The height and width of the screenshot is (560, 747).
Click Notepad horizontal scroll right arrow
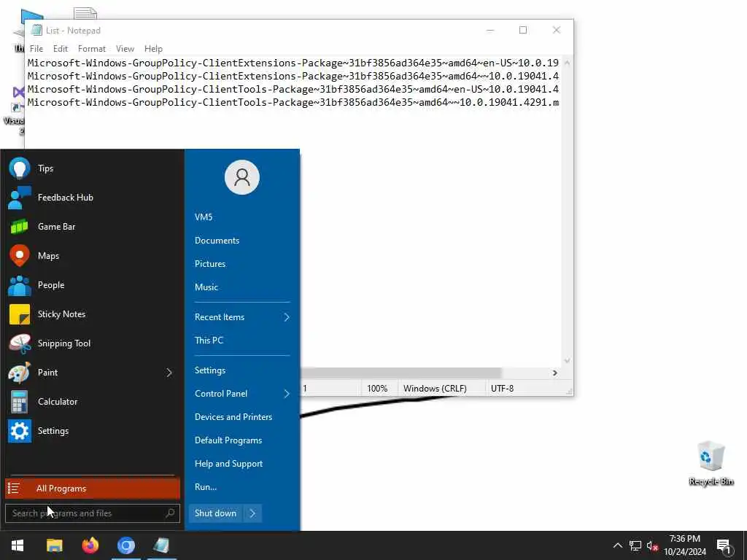tap(555, 373)
